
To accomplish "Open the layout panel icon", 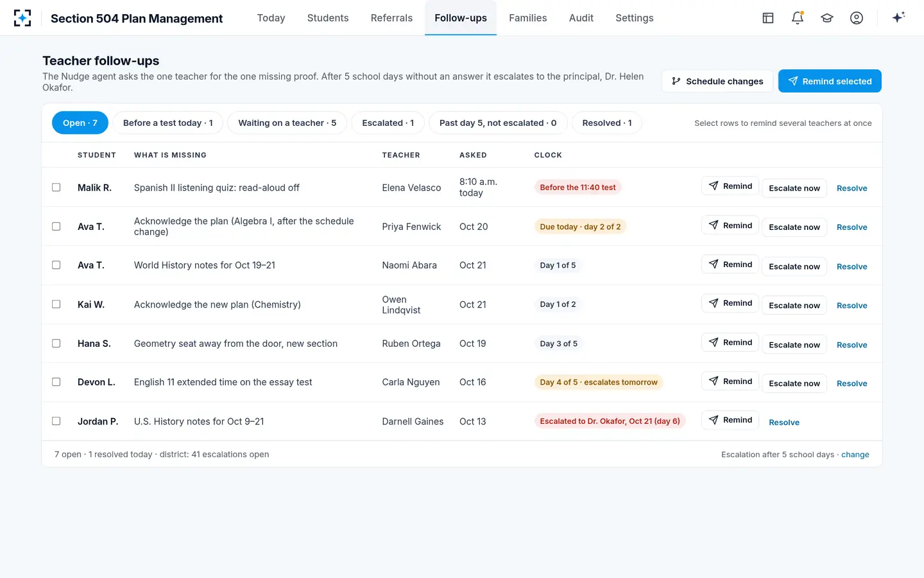I will [x=768, y=18].
